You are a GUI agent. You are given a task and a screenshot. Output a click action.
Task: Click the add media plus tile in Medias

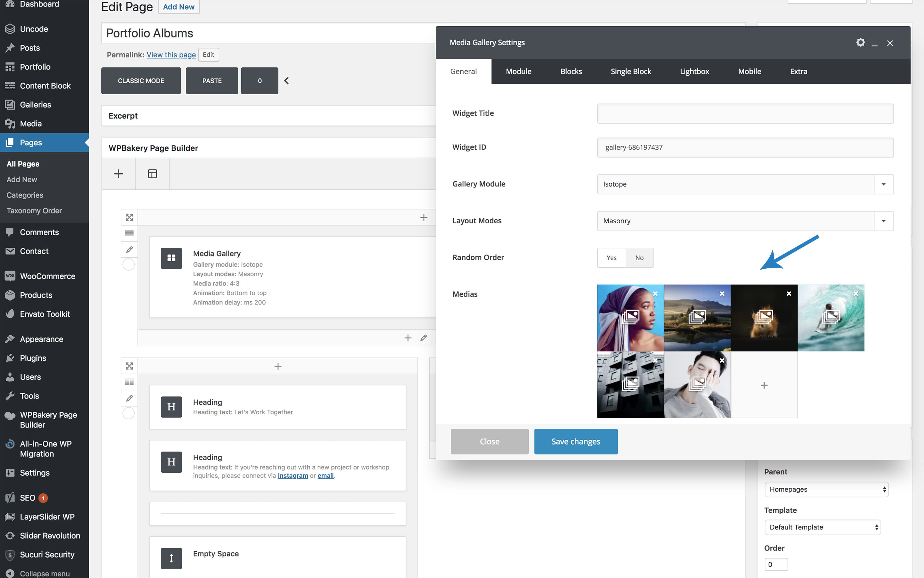[764, 385]
